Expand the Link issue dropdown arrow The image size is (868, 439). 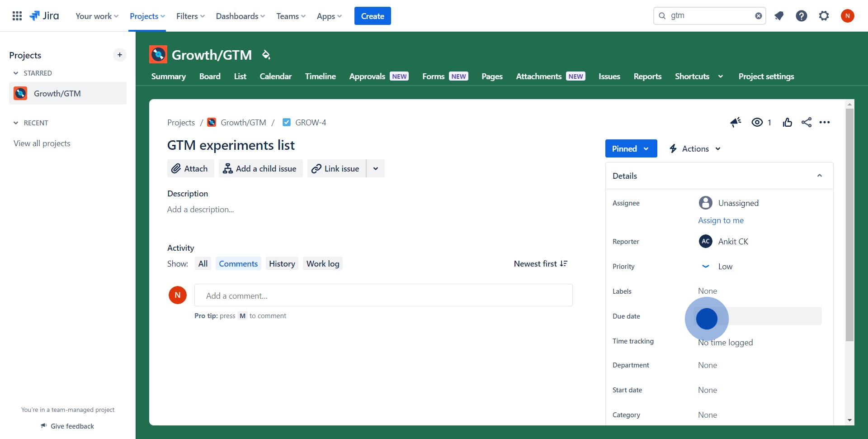coord(375,169)
